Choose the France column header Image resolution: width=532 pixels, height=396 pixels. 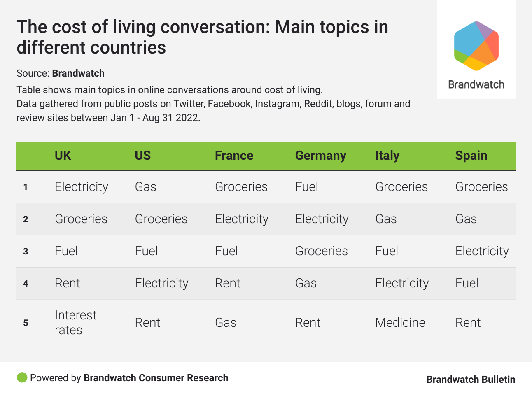(234, 156)
